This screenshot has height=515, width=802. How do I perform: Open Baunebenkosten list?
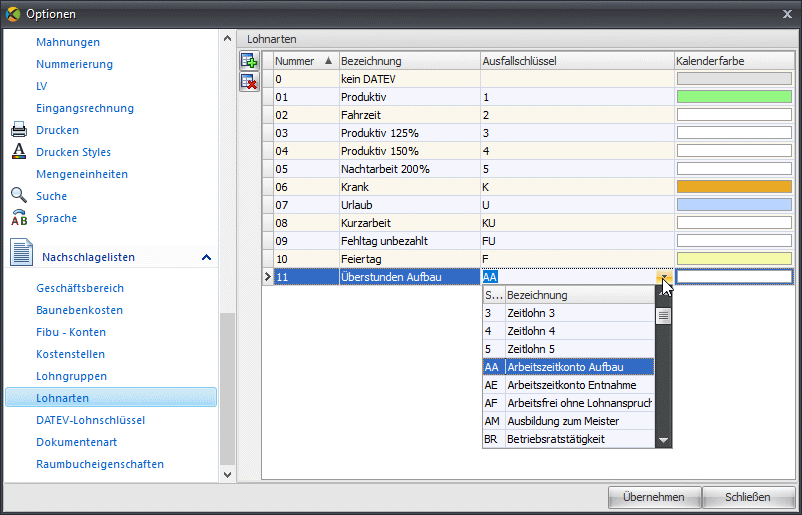click(80, 310)
